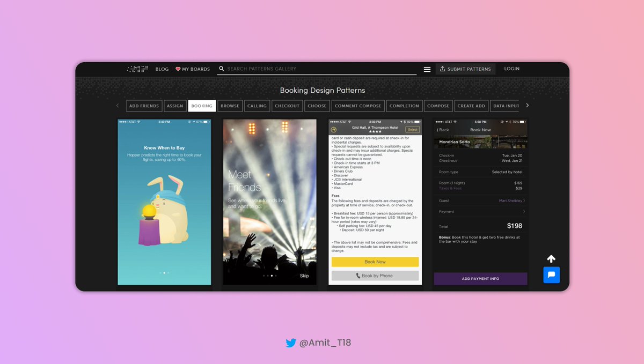Click the dotted site logo
This screenshot has width=644, height=364.
[x=137, y=69]
